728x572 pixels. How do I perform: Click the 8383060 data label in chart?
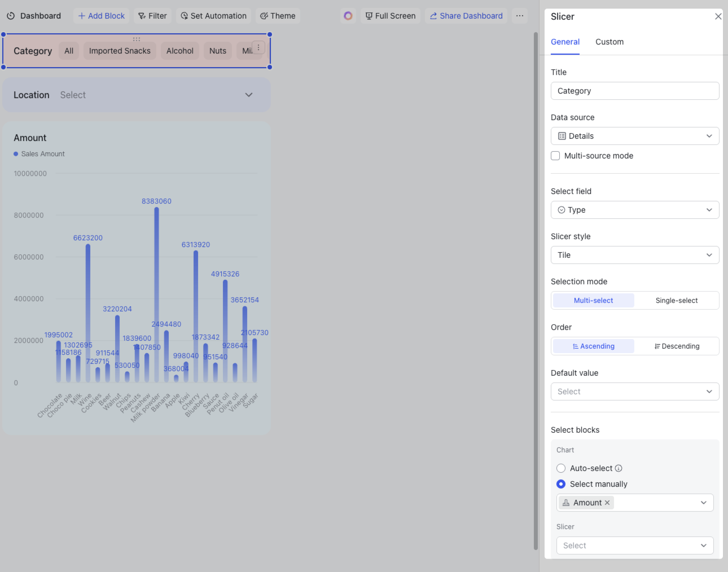pyautogui.click(x=156, y=201)
